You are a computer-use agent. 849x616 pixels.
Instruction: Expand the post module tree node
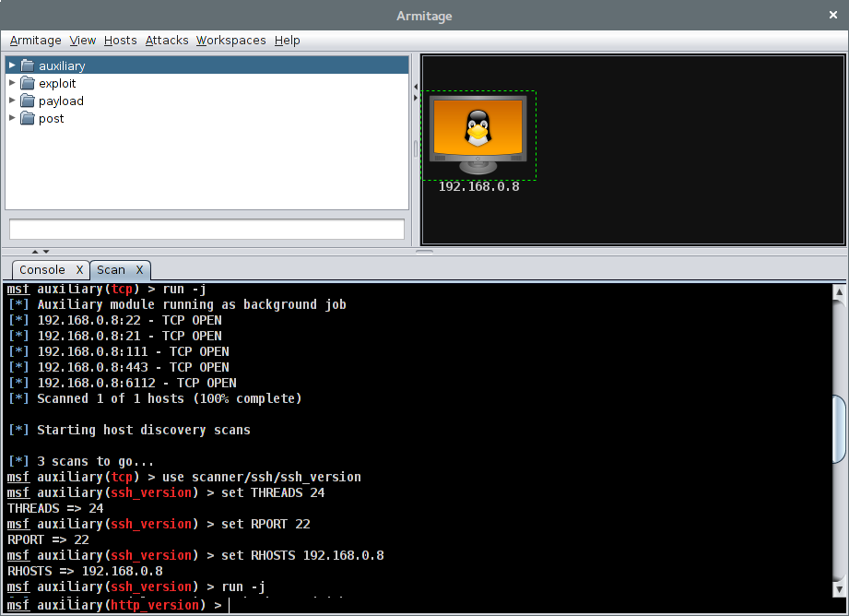click(x=12, y=117)
